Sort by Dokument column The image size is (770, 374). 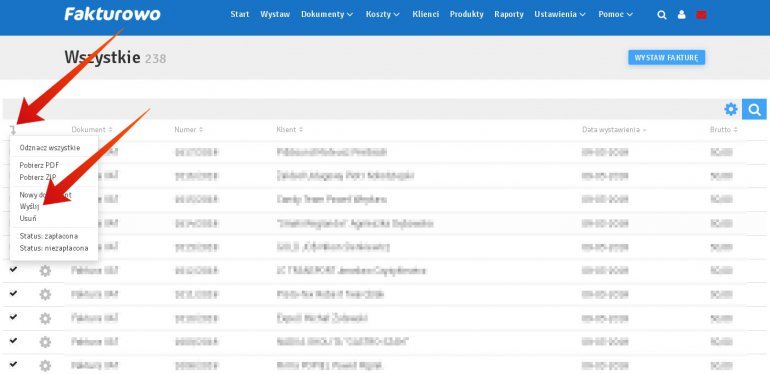tap(92, 130)
